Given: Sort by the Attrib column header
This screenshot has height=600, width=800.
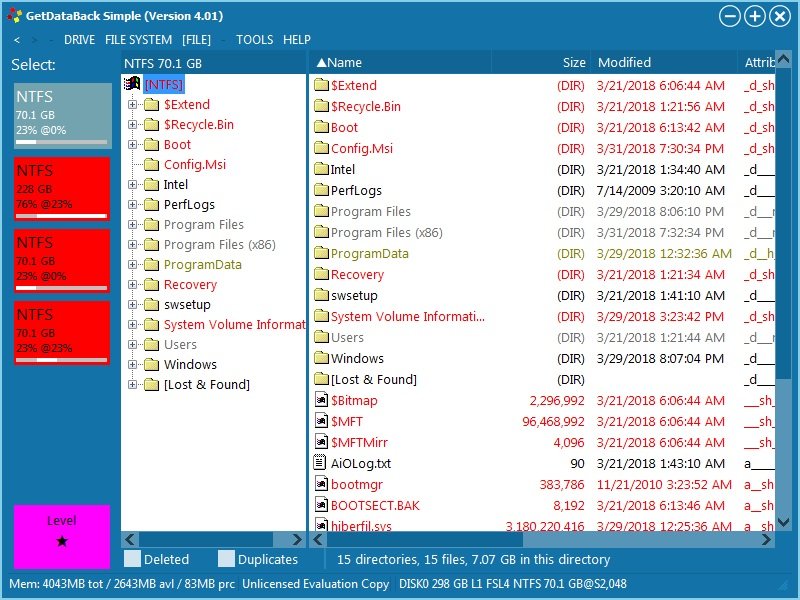Looking at the screenshot, I should pyautogui.click(x=757, y=62).
